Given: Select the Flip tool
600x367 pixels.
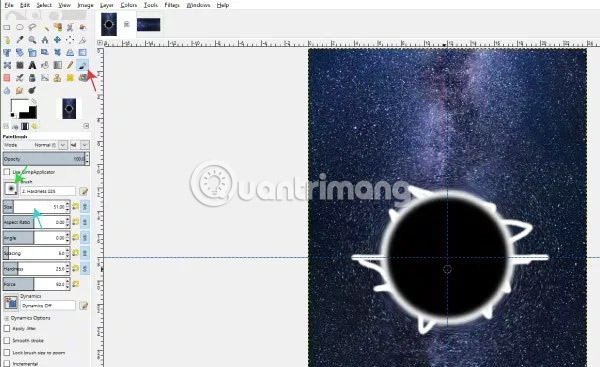Looking at the screenshot, I should 83,52.
